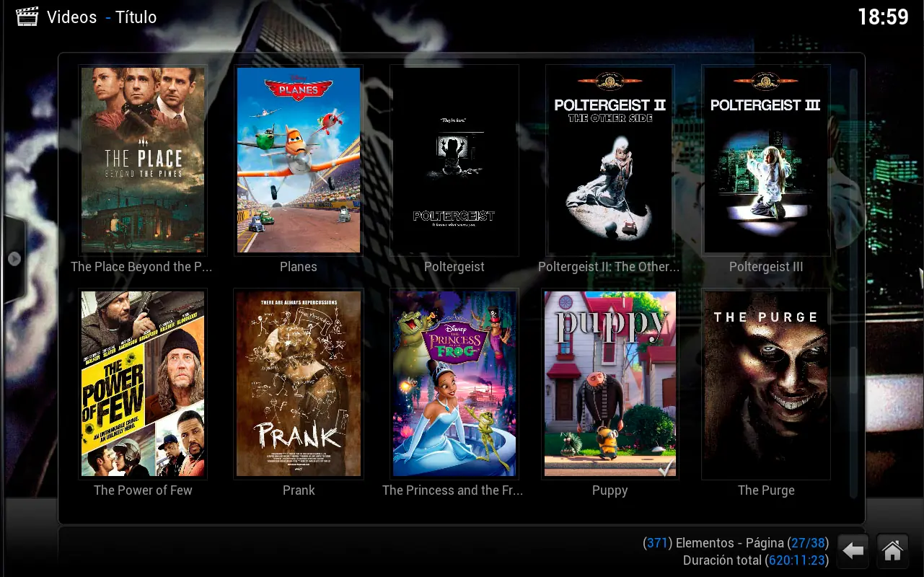This screenshot has height=577, width=924.
Task: Select the Puppy movie poster
Action: pyautogui.click(x=610, y=384)
